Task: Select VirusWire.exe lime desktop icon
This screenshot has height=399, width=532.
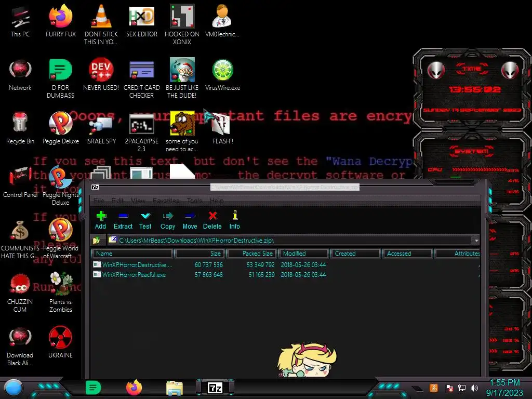Action: [222, 75]
